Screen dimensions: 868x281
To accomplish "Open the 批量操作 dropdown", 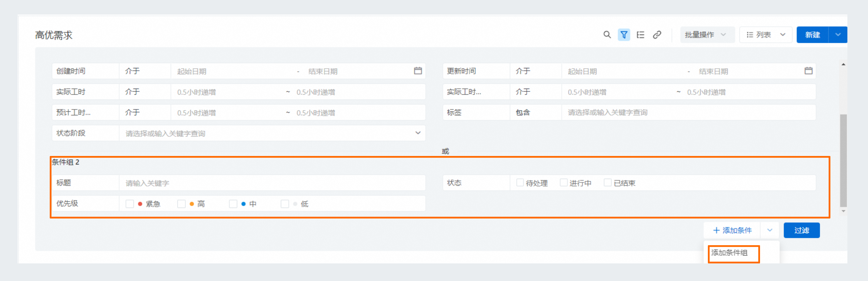I will (707, 35).
